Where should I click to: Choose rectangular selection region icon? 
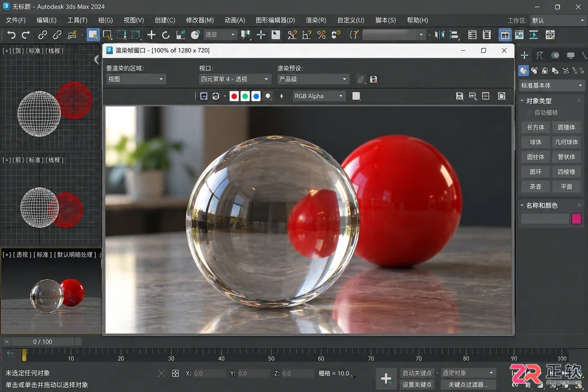pos(122,35)
